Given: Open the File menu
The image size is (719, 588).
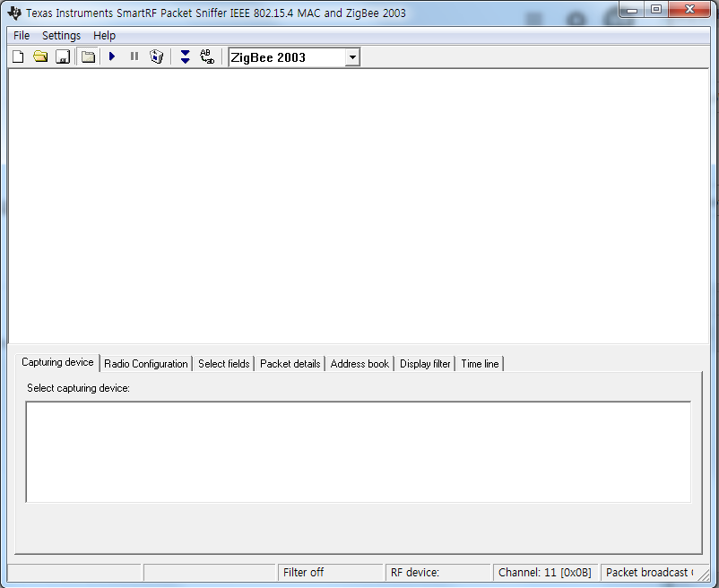Looking at the screenshot, I should [x=22, y=36].
